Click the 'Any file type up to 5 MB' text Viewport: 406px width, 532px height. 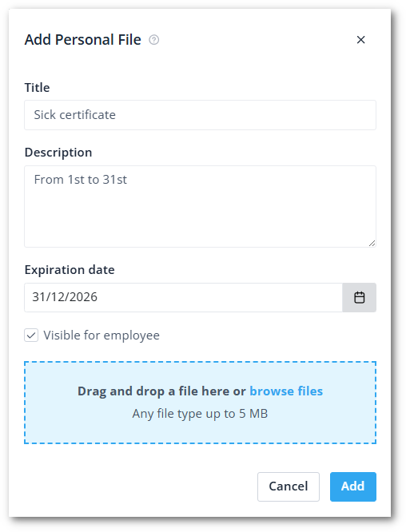pos(200,414)
